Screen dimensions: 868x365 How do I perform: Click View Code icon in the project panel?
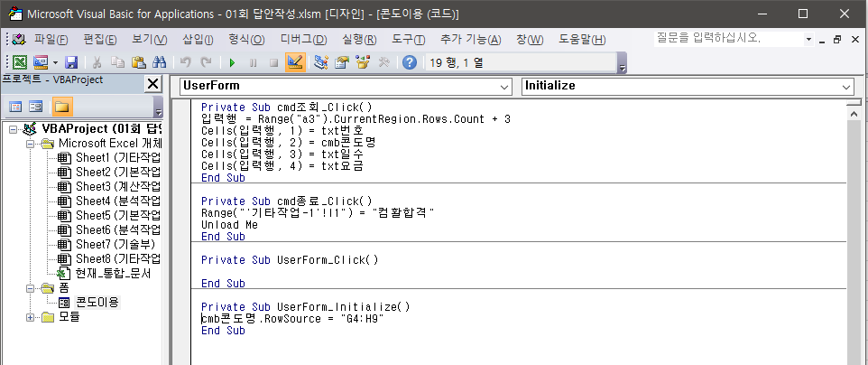click(15, 107)
